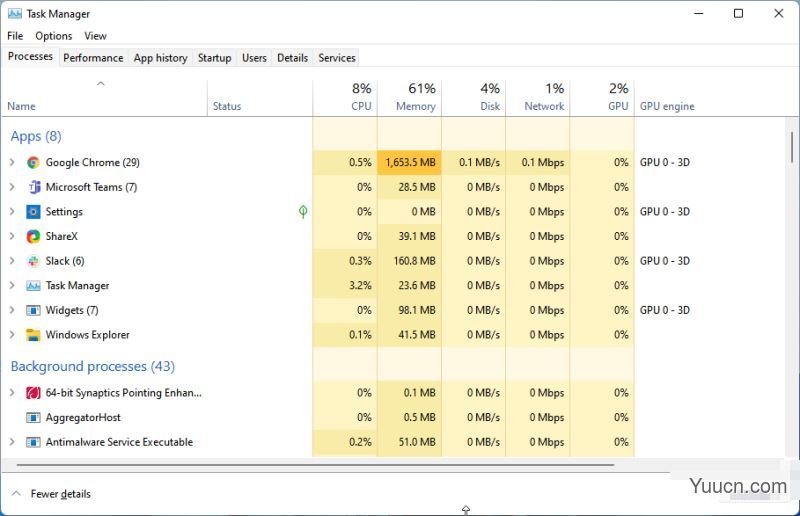The image size is (800, 516).
Task: Click Microsoft Teams' 28.5 MB memory cell
Action: click(x=409, y=187)
